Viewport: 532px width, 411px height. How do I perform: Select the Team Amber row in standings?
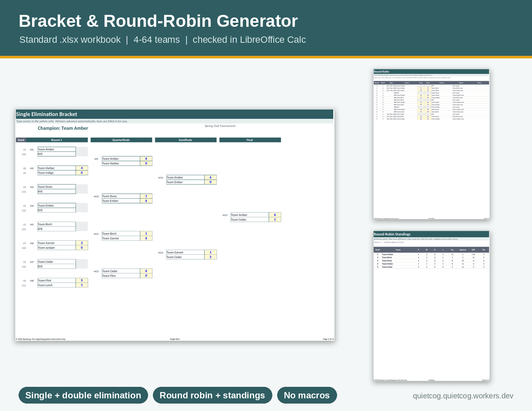tap(431, 254)
